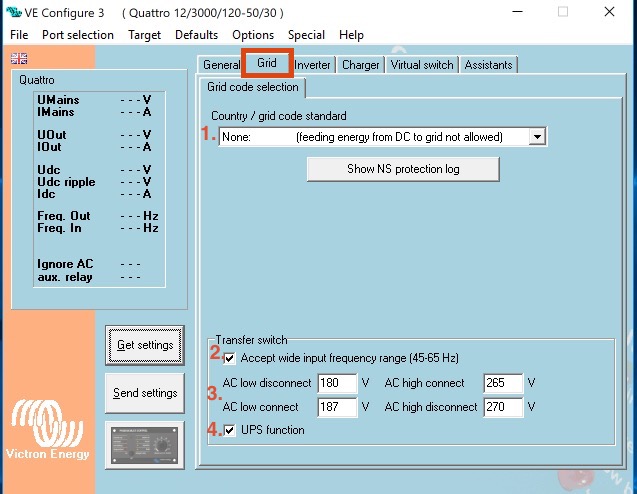Click the VE Configure title bar icon
This screenshot has width=637, height=494.
15,12
